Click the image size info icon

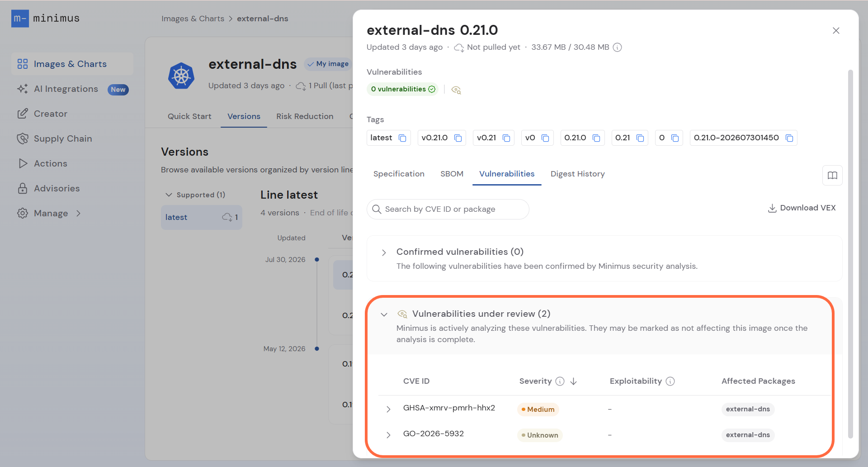click(618, 48)
